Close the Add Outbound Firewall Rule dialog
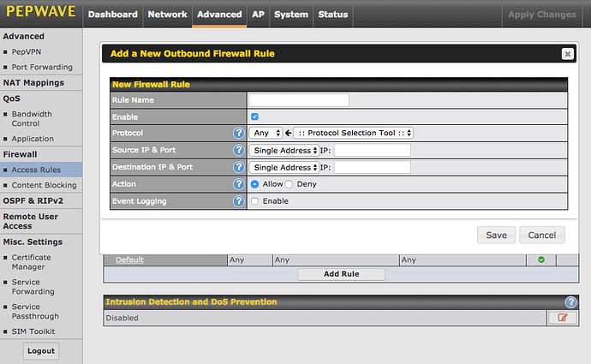The width and height of the screenshot is (591, 364). [567, 54]
